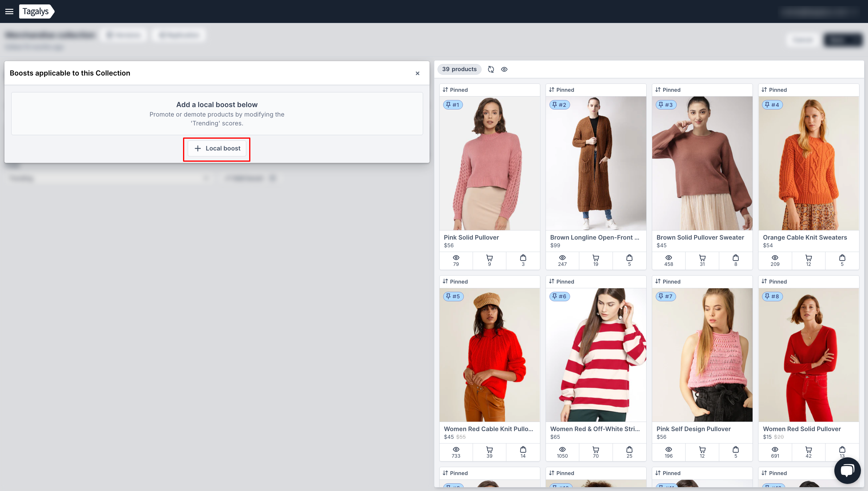Image resolution: width=868 pixels, height=491 pixels.
Task: Open the hamburger navigation menu
Action: [9, 12]
